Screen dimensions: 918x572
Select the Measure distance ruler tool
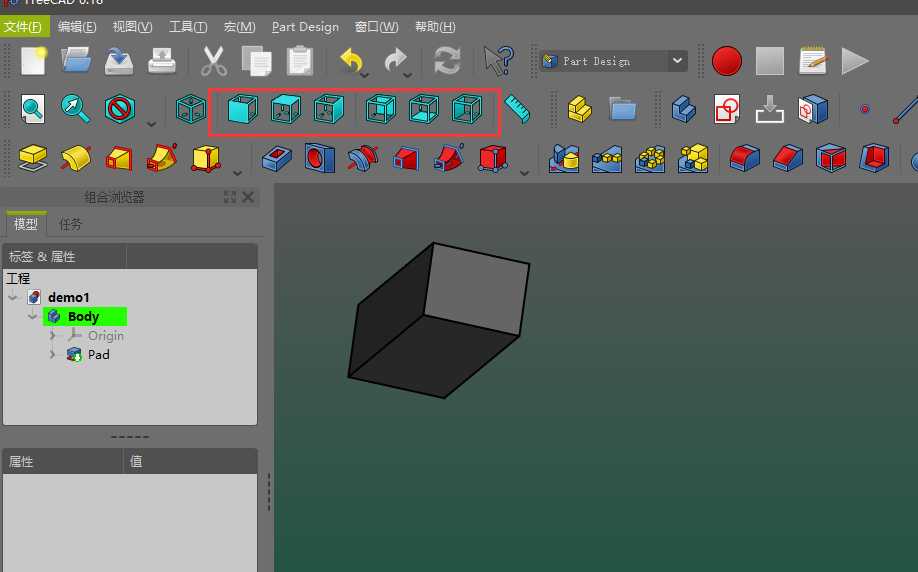point(517,109)
